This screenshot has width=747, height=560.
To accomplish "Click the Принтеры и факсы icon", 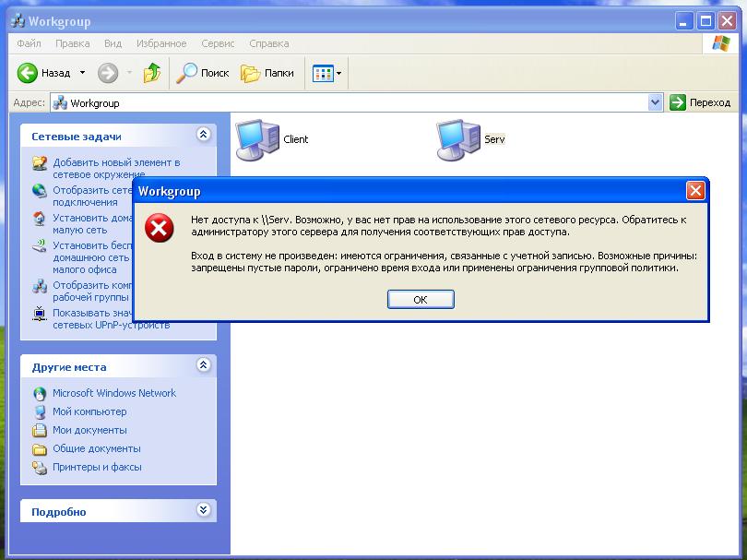I will pyautogui.click(x=40, y=468).
